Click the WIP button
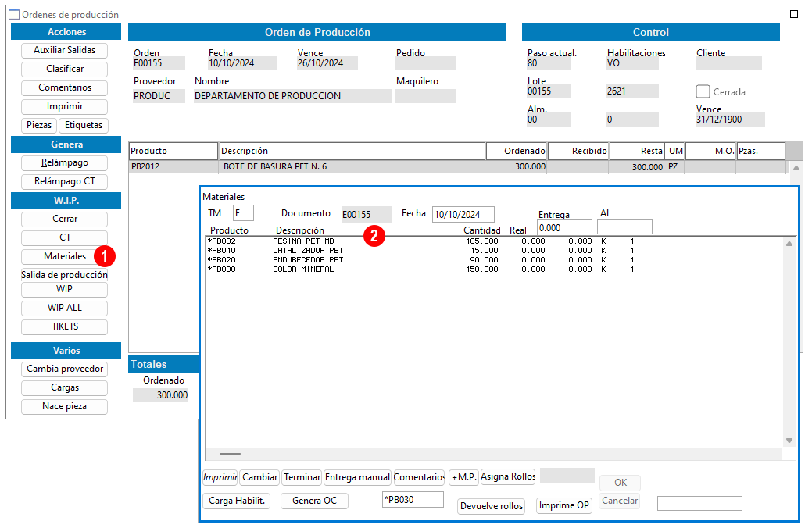Viewport: 812px width, 528px height. [65, 289]
